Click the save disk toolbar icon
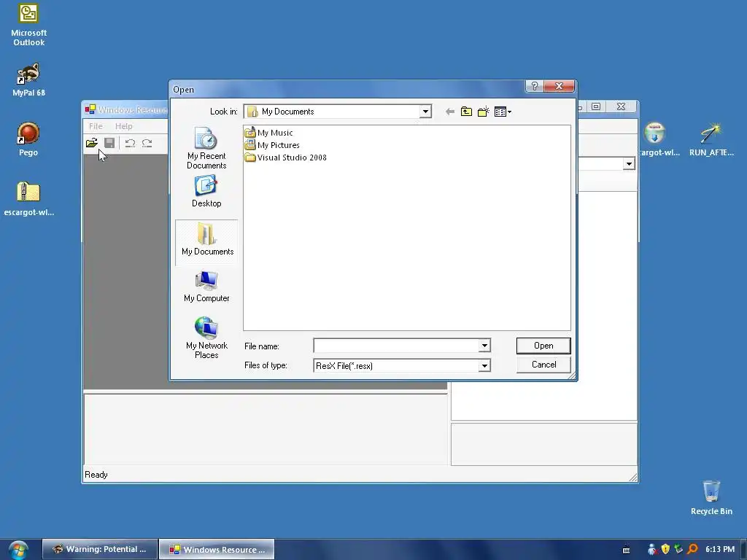Image resolution: width=747 pixels, height=560 pixels. [109, 143]
